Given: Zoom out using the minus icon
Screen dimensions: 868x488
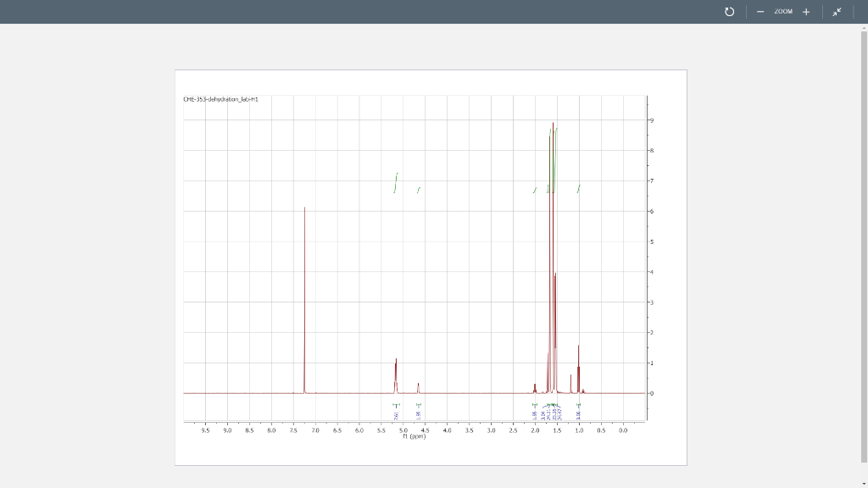Looking at the screenshot, I should pyautogui.click(x=760, y=12).
